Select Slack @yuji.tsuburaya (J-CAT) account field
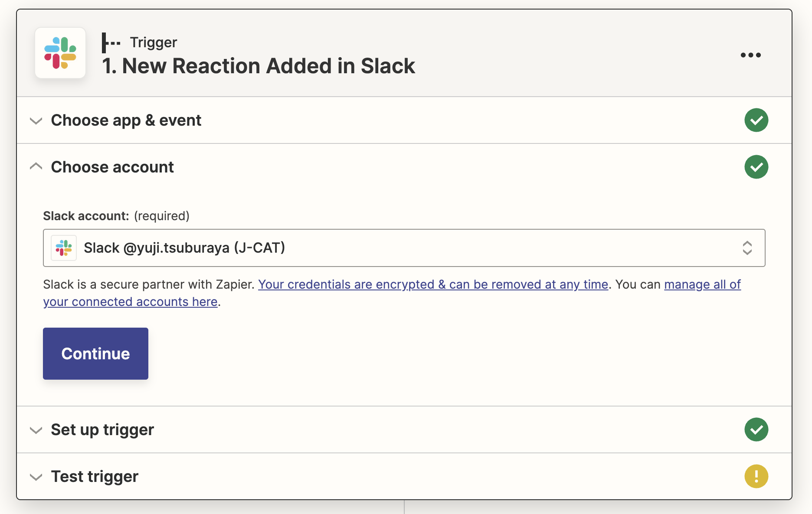 pyautogui.click(x=404, y=248)
